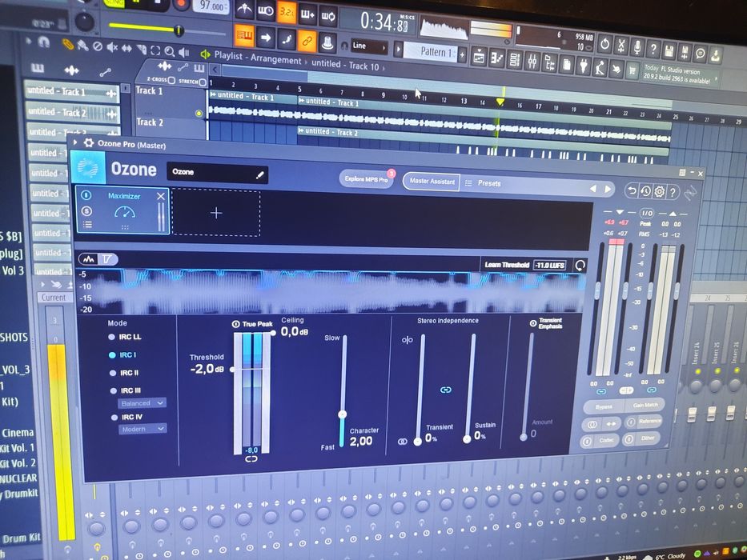The width and height of the screenshot is (747, 560).
Task: Click Explore MPS Pro button
Action: (366, 178)
